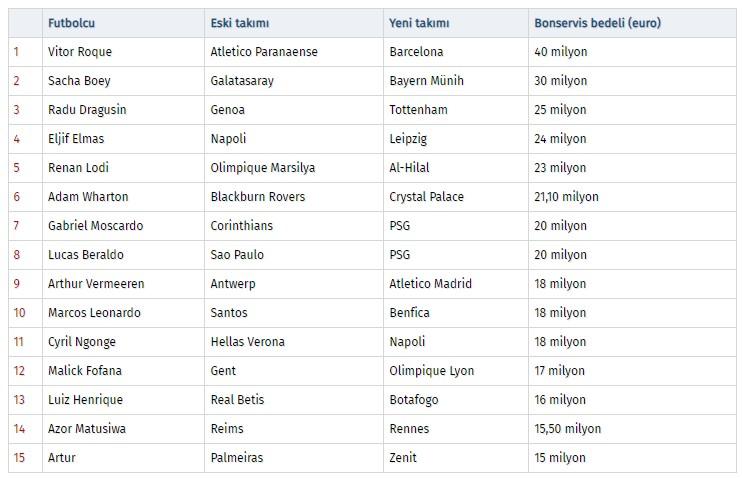
Task: Click the Atletico Madrid team cell
Action: pos(430,284)
